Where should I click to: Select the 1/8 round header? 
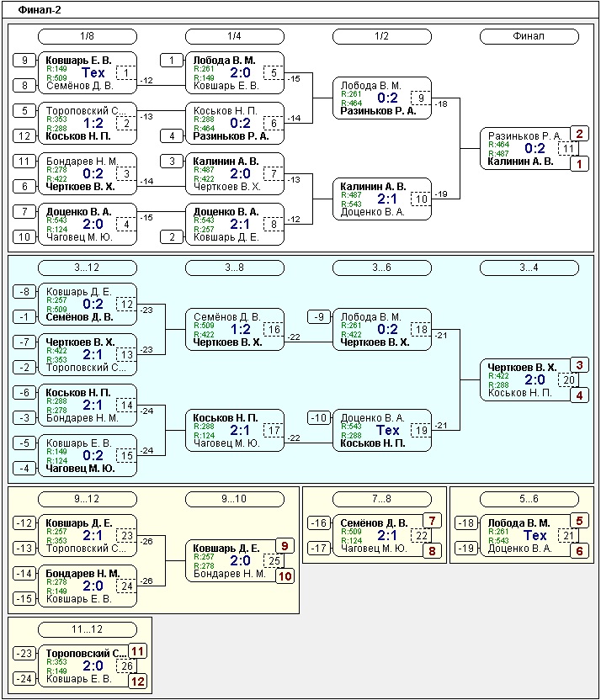[88, 36]
